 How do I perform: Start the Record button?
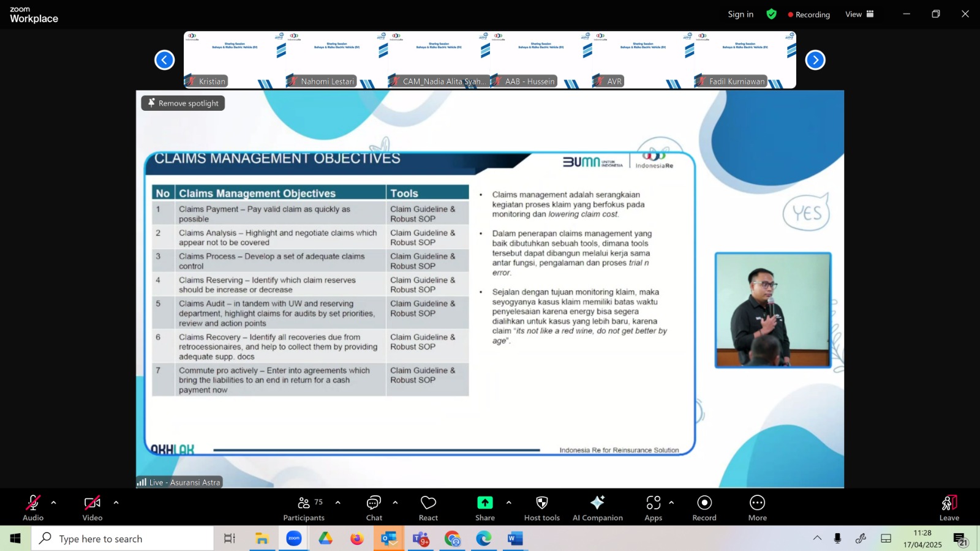pos(704,508)
